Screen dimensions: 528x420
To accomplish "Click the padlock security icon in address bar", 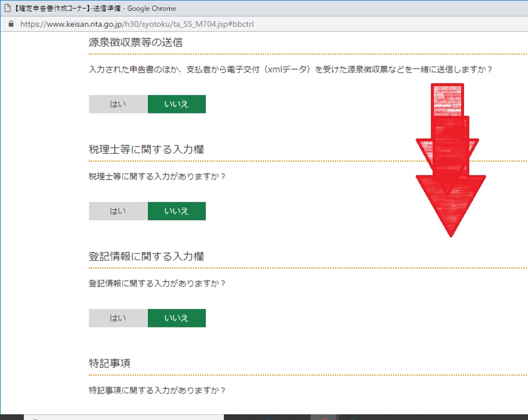I will pyautogui.click(x=11, y=24).
